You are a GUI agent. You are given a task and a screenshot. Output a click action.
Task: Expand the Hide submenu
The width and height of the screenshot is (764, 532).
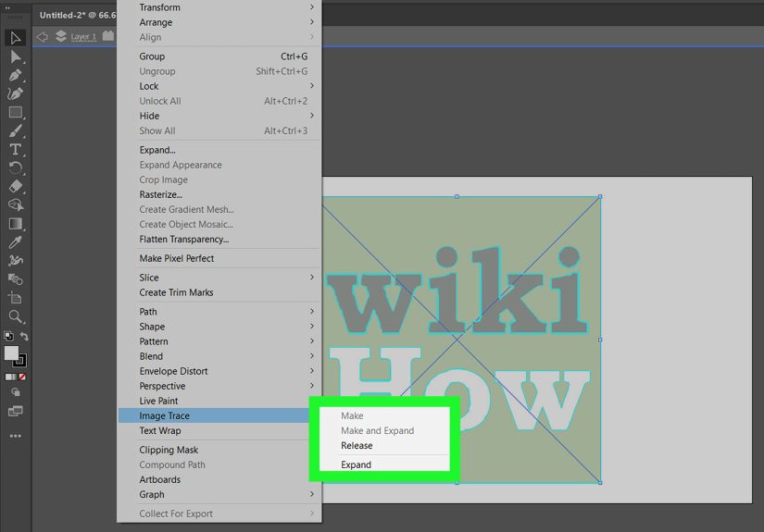pyautogui.click(x=219, y=116)
